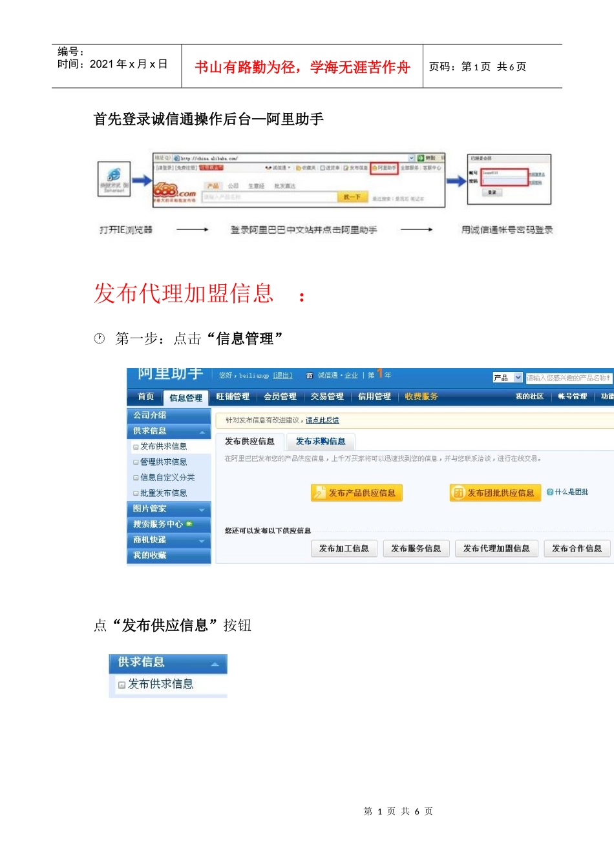Focus the product name search input
Viewport: 614px width, 868px height.
point(568,378)
